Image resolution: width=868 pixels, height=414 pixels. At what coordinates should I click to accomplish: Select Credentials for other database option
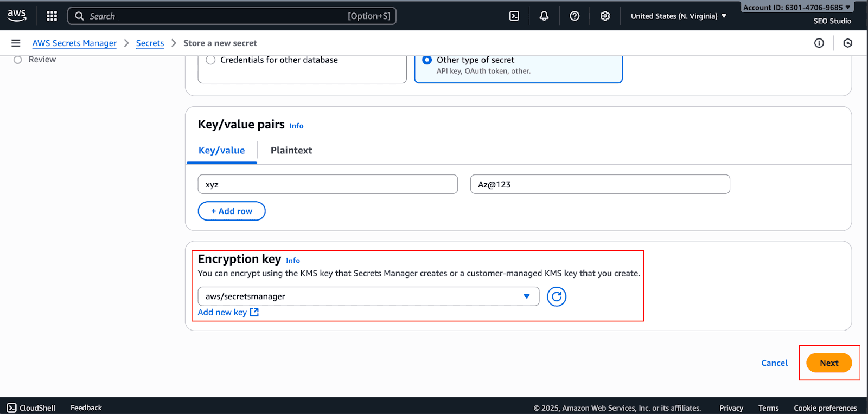coord(211,60)
